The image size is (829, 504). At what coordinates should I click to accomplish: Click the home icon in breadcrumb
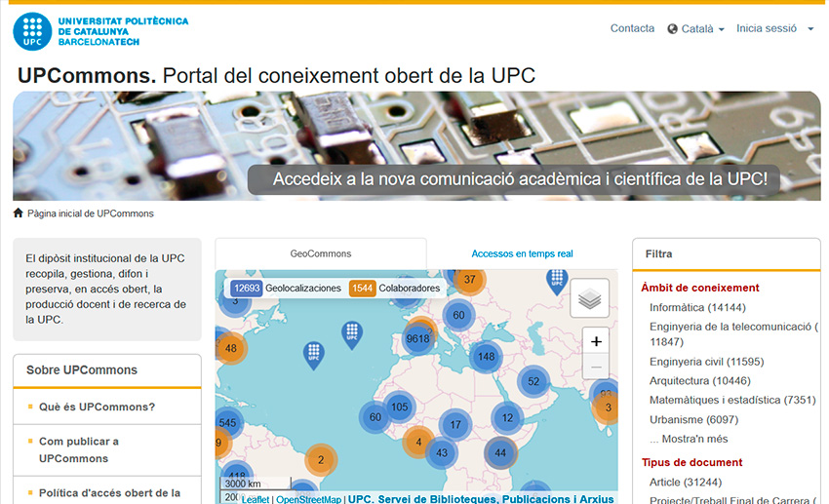(19, 213)
